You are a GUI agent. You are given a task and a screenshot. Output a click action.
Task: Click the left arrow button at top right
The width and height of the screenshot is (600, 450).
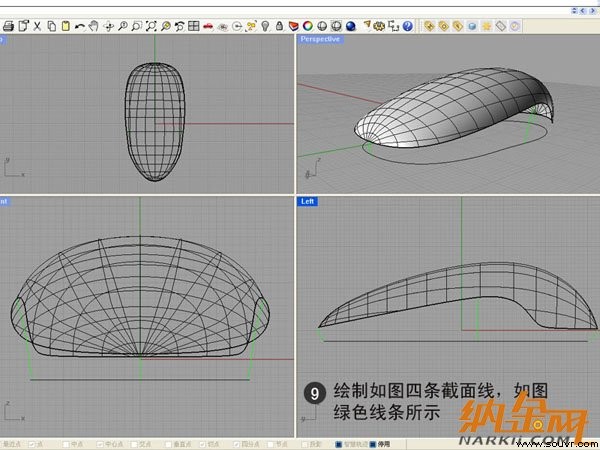click(x=582, y=11)
